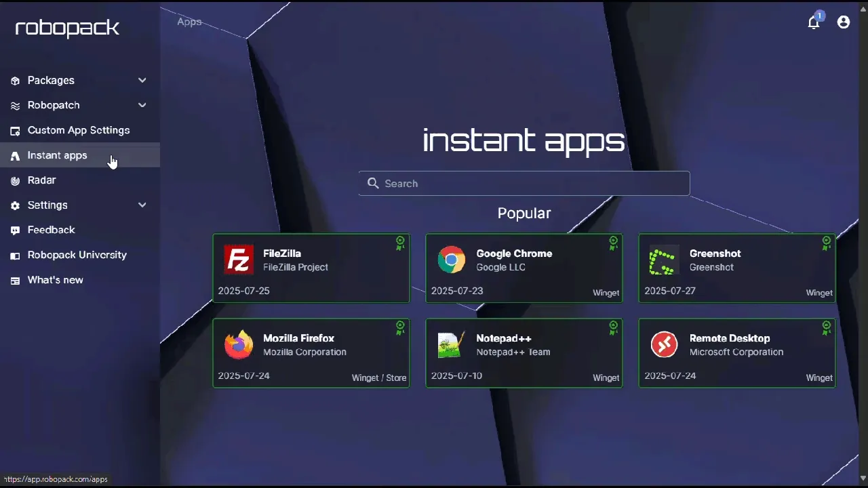The width and height of the screenshot is (868, 488).
Task: Click Microsoft Corporation publisher text
Action: point(736,352)
